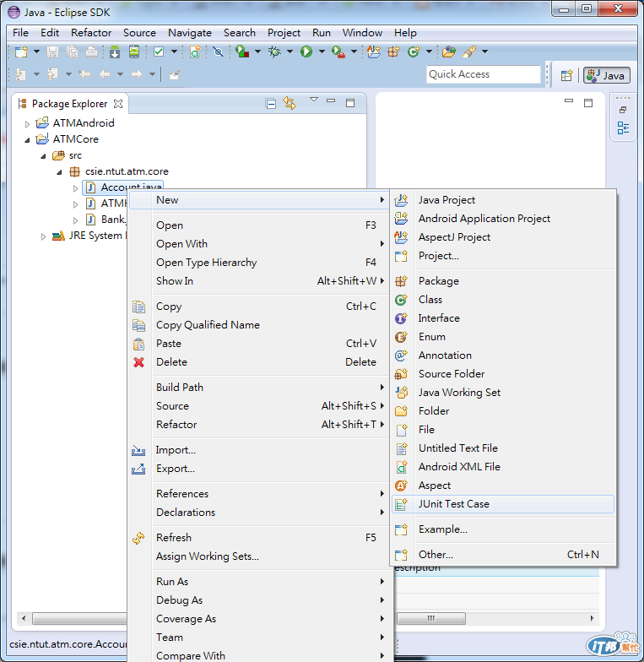Image resolution: width=644 pixels, height=662 pixels.
Task: Select JUnit Test Case from New submenu
Action: 503,504
